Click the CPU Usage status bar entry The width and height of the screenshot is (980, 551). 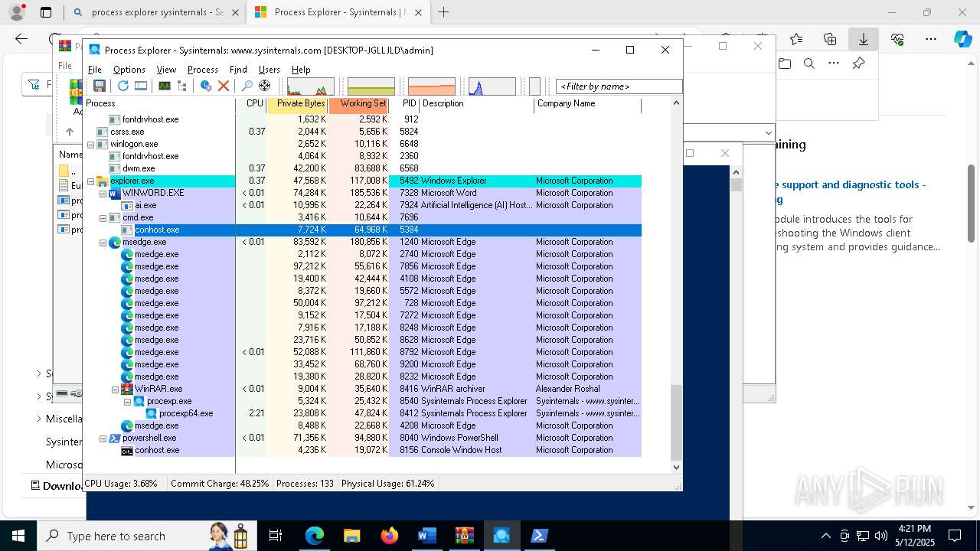(121, 484)
